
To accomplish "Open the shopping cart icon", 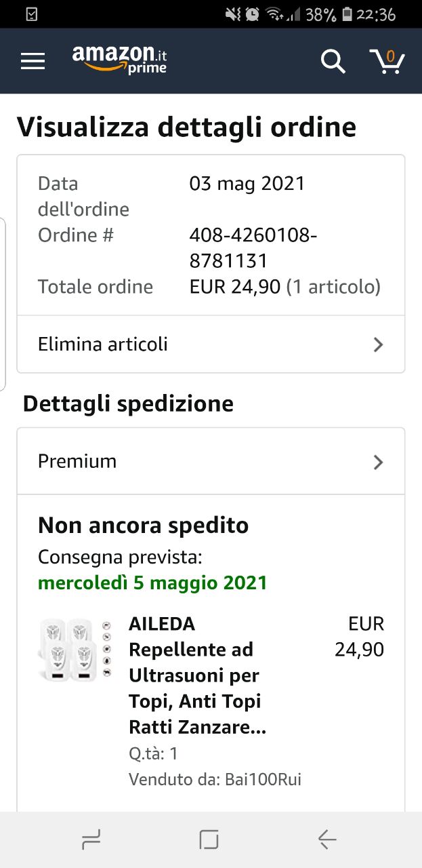I will [x=387, y=61].
